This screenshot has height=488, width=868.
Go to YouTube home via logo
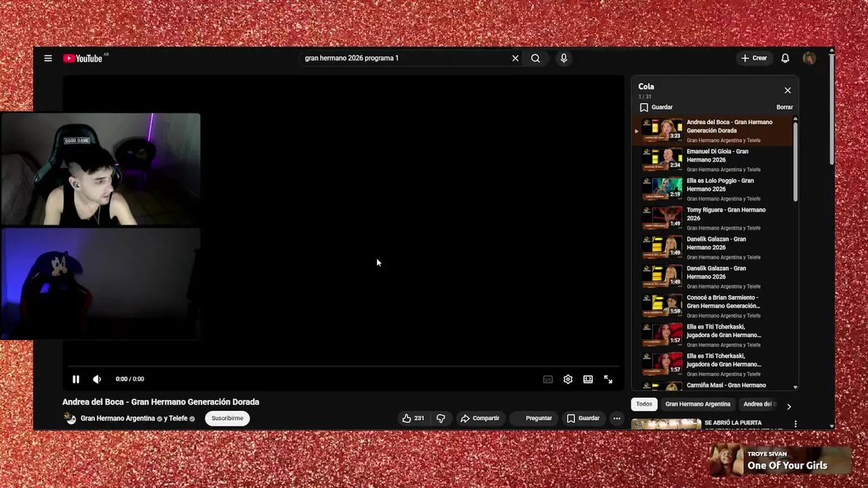pos(82,58)
